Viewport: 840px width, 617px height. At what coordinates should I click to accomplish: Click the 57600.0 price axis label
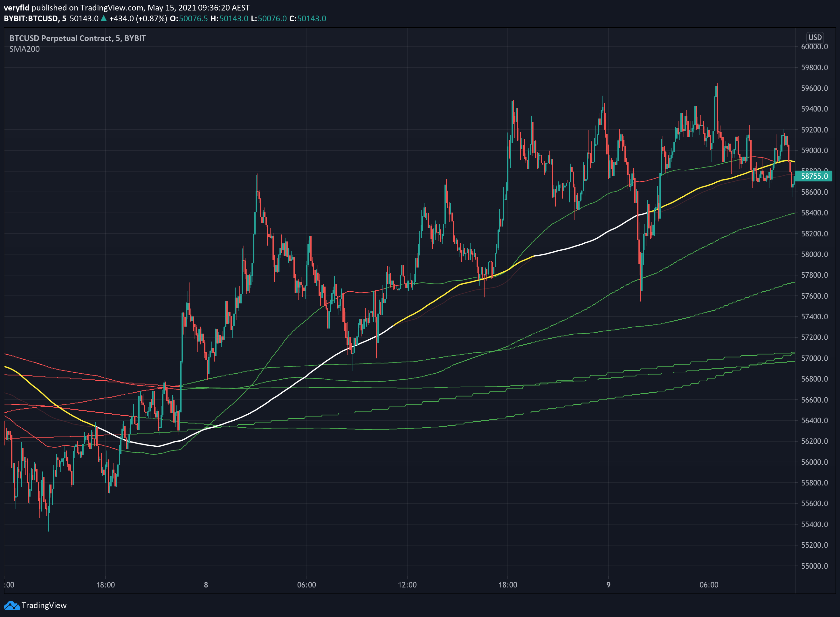pyautogui.click(x=814, y=296)
